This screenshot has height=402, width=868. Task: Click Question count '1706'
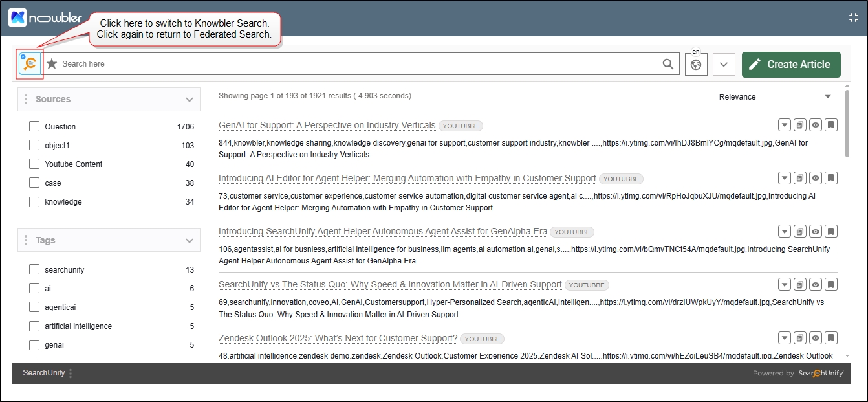186,126
